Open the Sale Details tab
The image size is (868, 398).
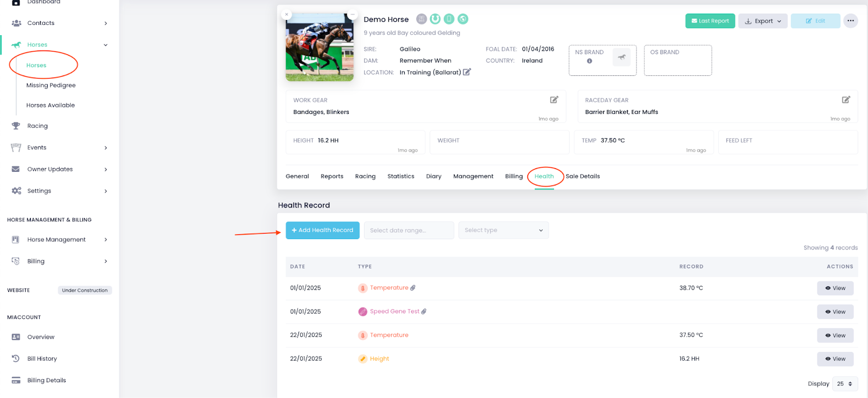click(583, 176)
